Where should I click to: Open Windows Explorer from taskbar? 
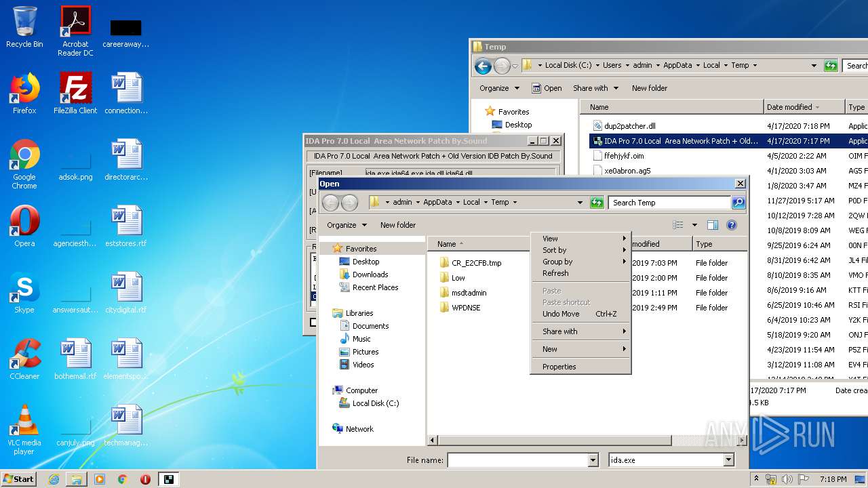(x=77, y=479)
